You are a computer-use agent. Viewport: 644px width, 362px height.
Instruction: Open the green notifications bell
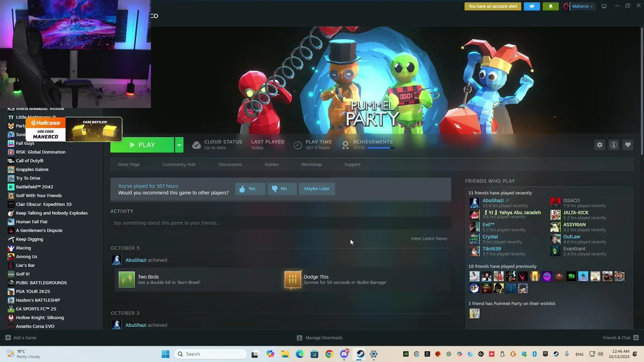[x=550, y=7]
